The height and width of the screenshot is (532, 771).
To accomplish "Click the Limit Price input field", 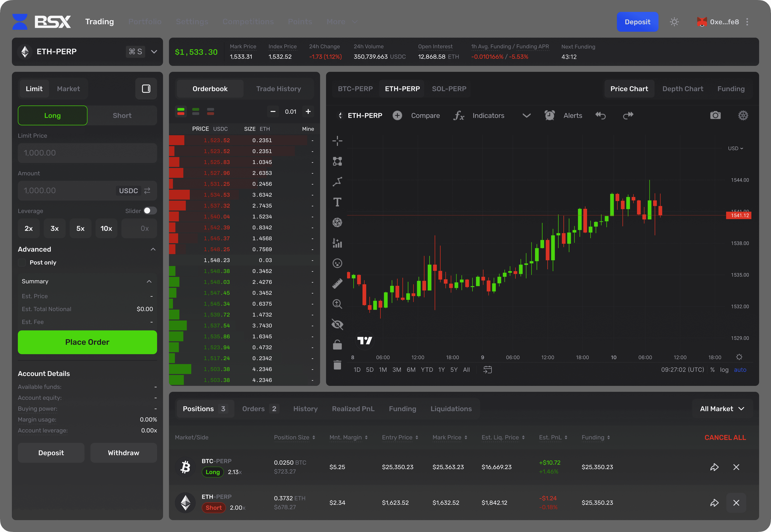I will [87, 153].
